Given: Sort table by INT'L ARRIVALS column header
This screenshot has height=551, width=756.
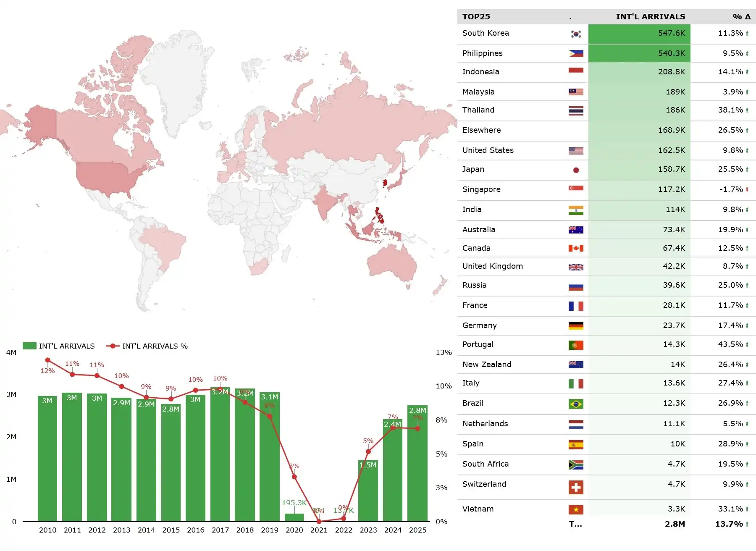Looking at the screenshot, I should click(650, 16).
